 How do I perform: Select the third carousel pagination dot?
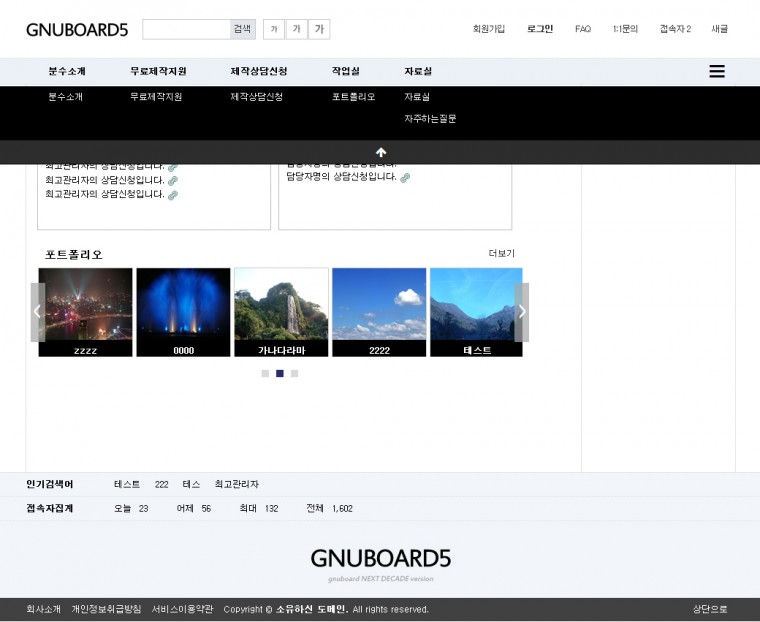point(294,373)
